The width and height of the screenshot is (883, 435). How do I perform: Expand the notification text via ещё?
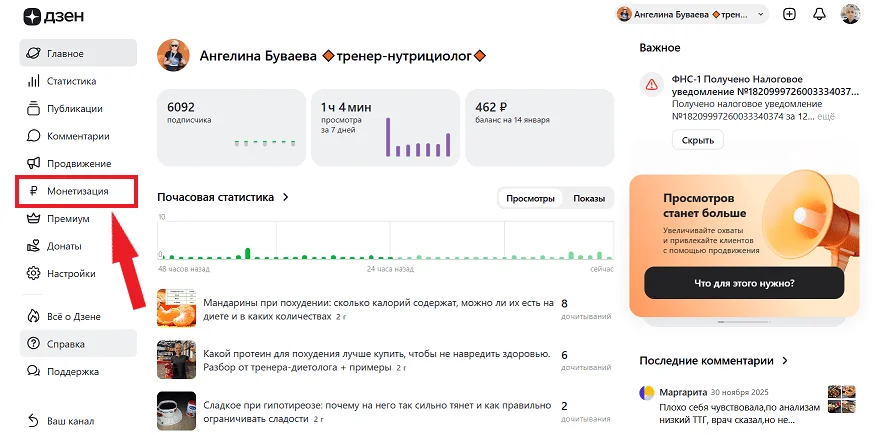pos(826,117)
